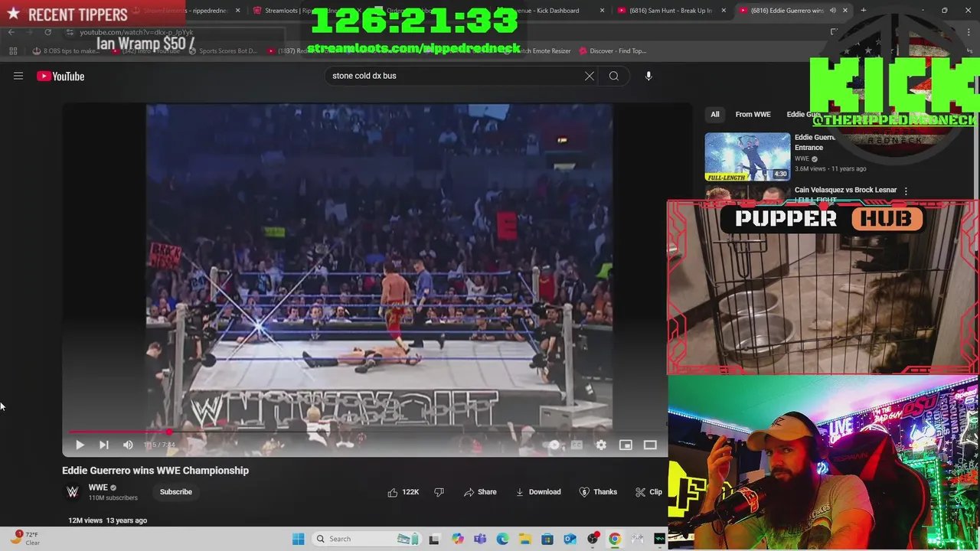Open 'Sports Scores Bot D...' bookmark
The width and height of the screenshot is (980, 551).
pyautogui.click(x=222, y=51)
